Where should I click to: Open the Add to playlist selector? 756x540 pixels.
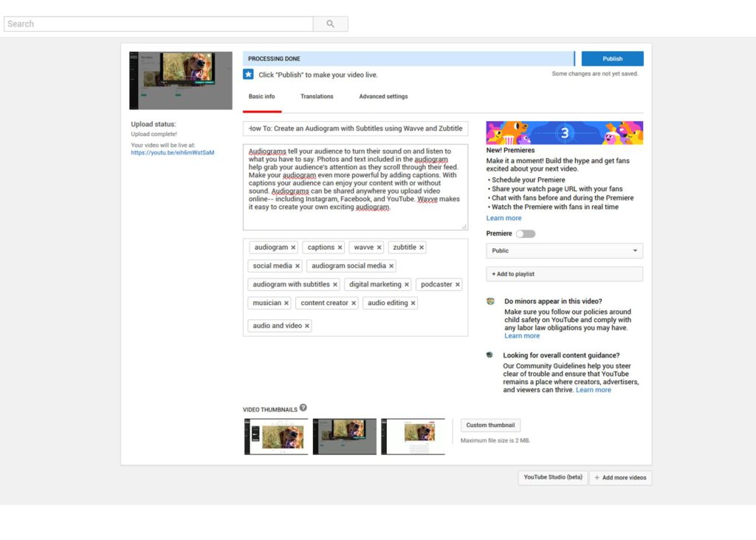point(564,274)
